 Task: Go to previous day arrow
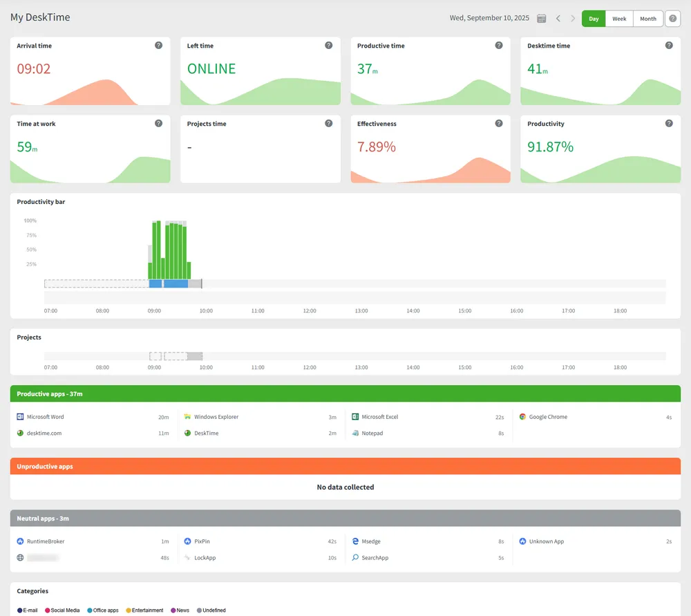click(558, 19)
